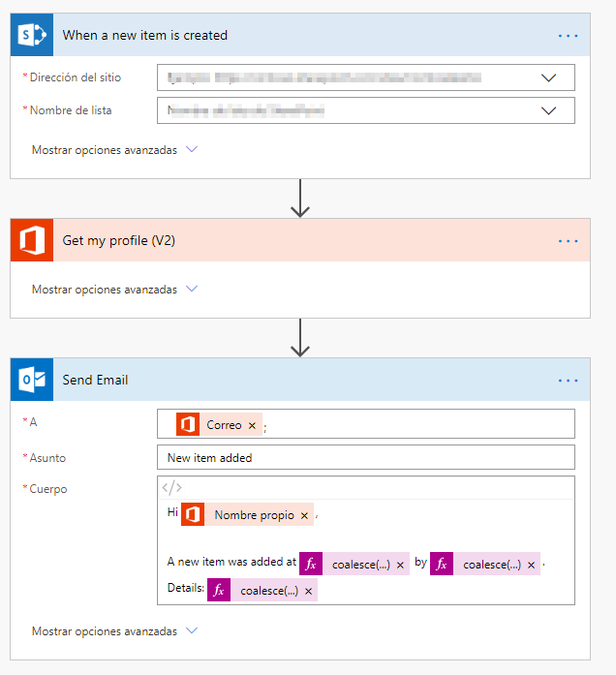Open the ellipsis menu for Send Email
The height and width of the screenshot is (675, 616).
[568, 381]
